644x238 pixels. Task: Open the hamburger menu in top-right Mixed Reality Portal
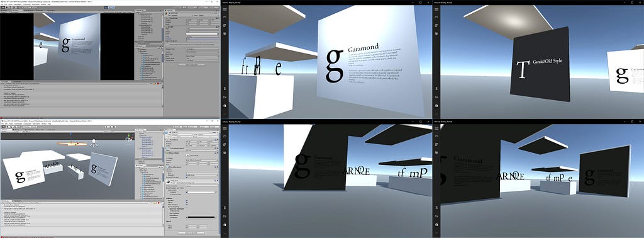[436, 9]
